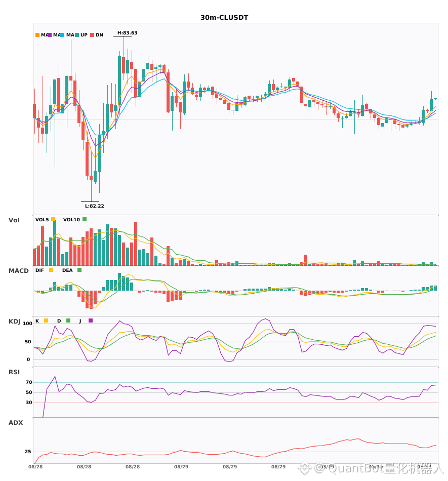Click the H:83.63 high price label
448x481 pixels.
pos(127,33)
